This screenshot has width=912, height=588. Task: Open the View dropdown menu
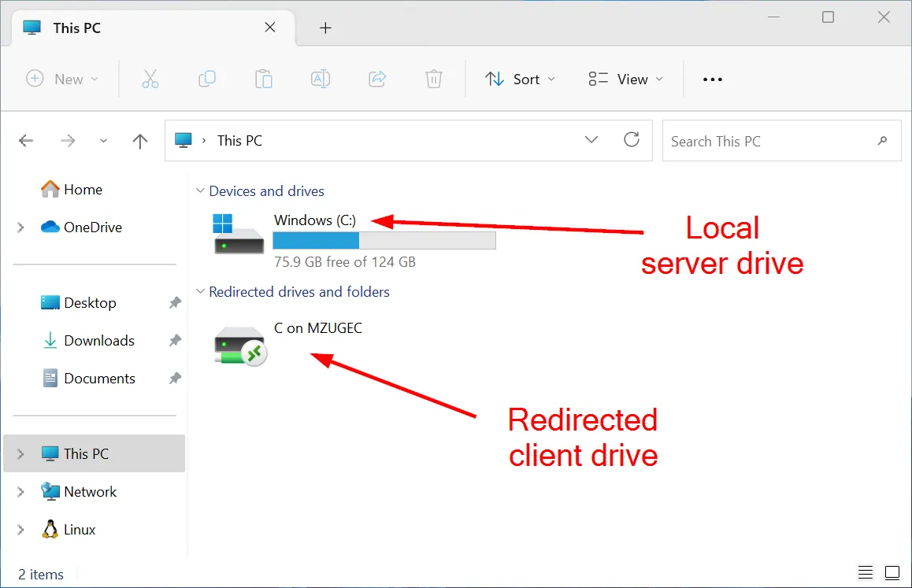pos(625,79)
